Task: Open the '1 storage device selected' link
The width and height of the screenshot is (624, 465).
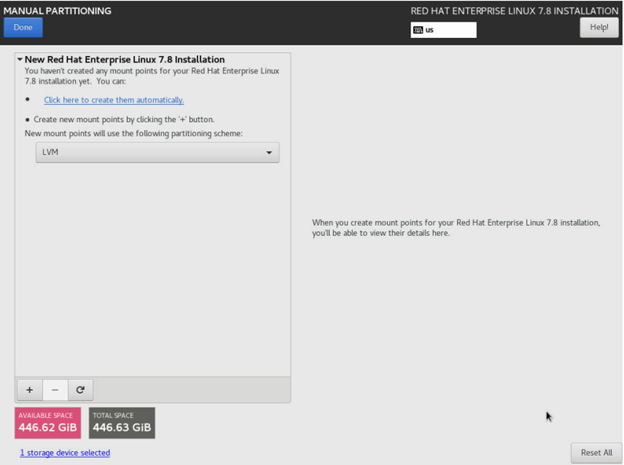Action: (x=64, y=453)
